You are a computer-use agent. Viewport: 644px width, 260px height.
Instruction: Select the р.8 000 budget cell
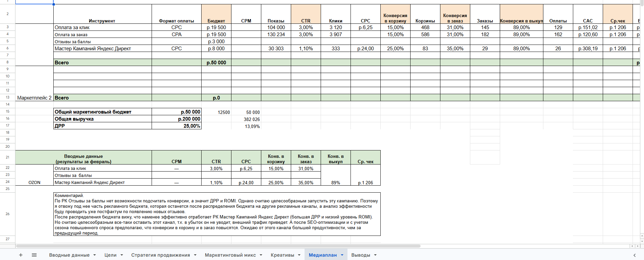tap(216, 49)
